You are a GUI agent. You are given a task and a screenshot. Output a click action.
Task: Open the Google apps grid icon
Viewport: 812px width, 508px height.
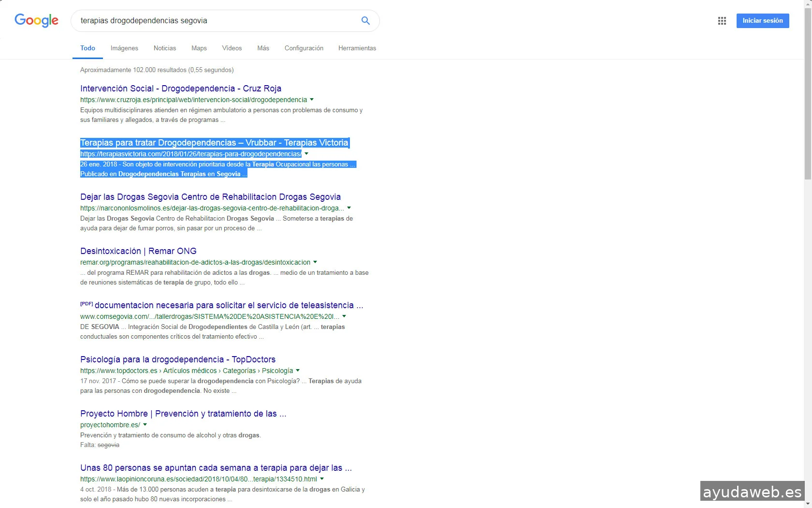(x=722, y=21)
